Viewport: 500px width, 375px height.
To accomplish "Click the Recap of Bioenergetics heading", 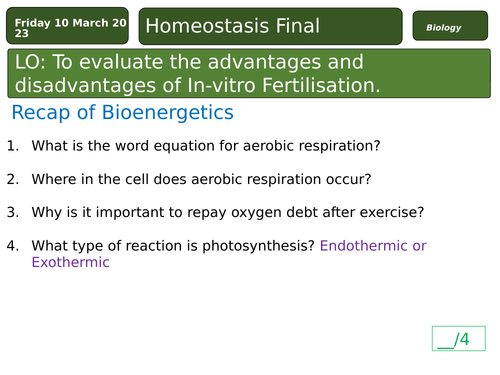I will [122, 112].
